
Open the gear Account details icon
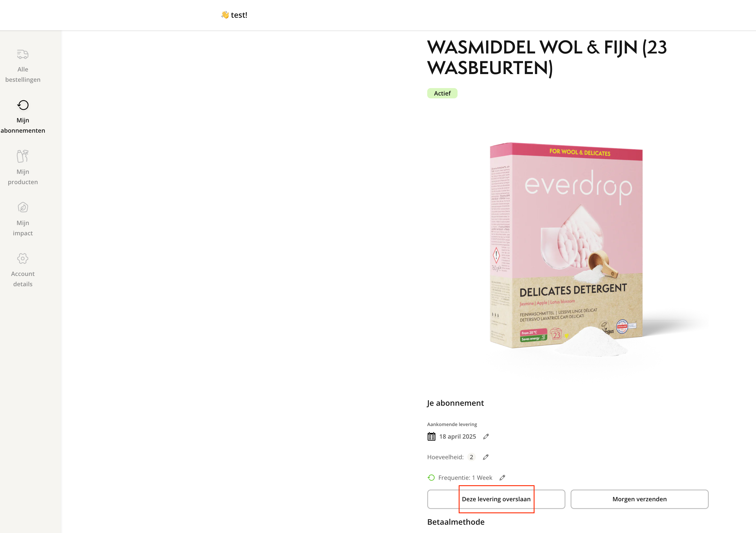pos(23,258)
